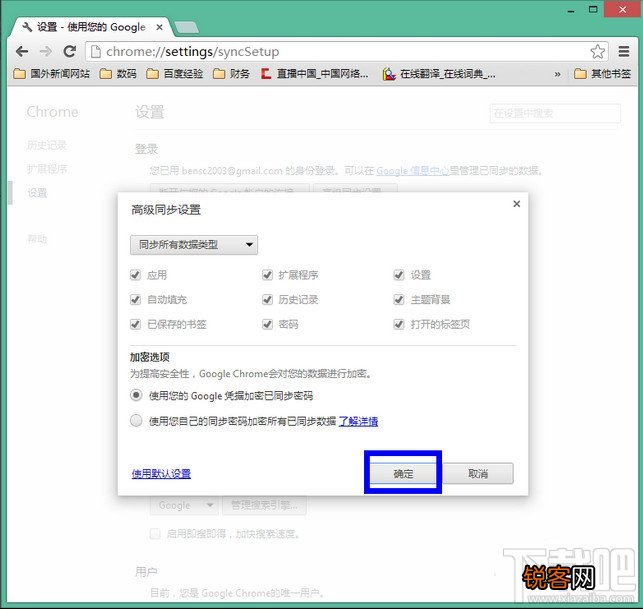643x609 pixels.
Task: Open a new tab
Action: pos(187,28)
